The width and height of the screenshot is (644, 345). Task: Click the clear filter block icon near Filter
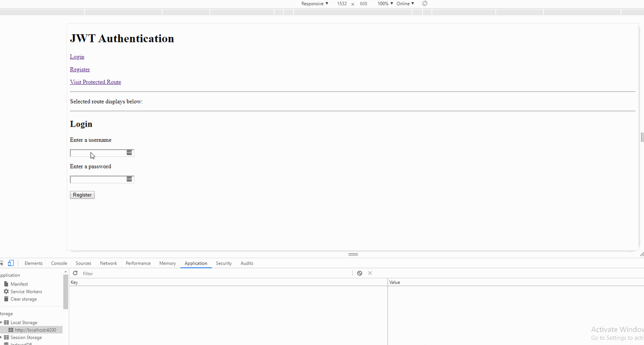360,273
